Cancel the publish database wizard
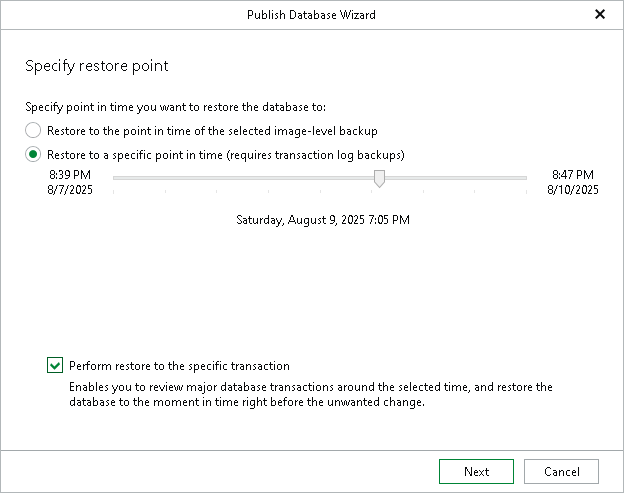The image size is (624, 493). click(x=561, y=472)
